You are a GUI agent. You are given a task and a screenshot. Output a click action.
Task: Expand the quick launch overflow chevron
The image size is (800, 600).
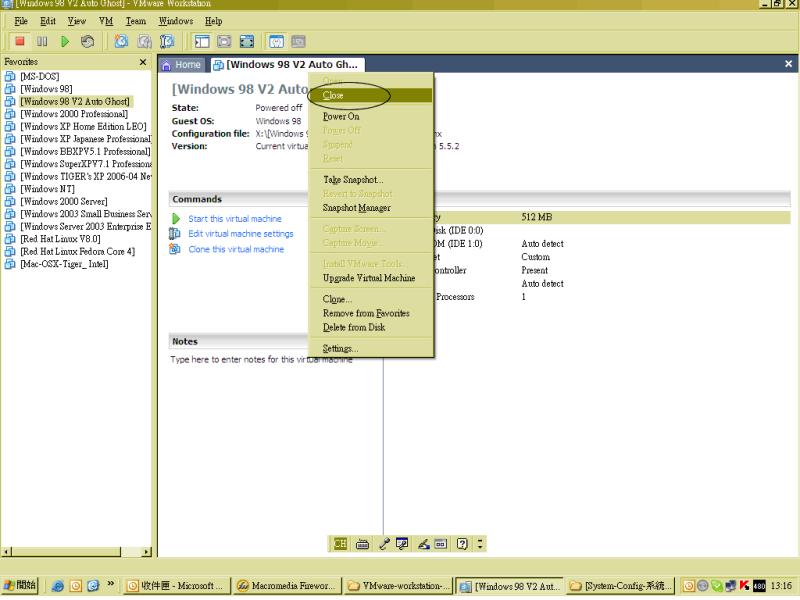click(111, 584)
